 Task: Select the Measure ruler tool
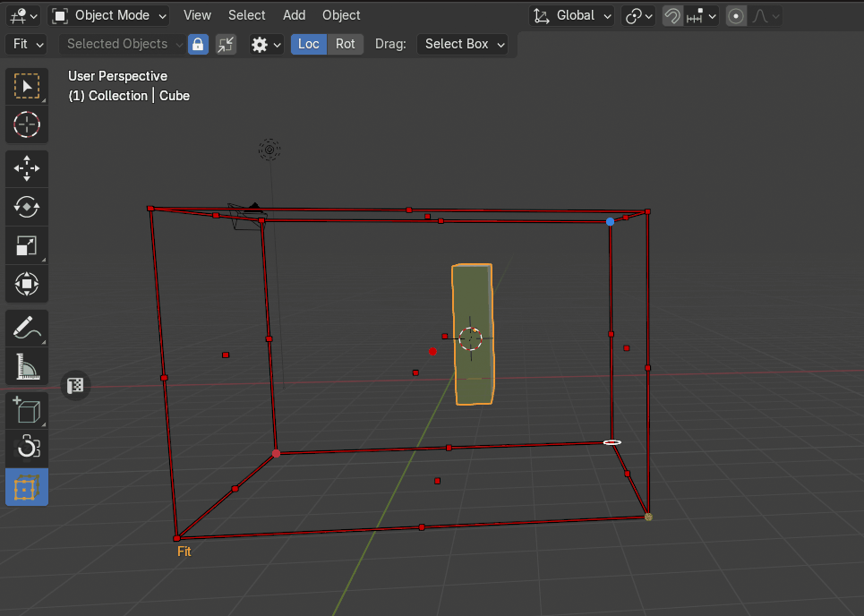pyautogui.click(x=27, y=367)
